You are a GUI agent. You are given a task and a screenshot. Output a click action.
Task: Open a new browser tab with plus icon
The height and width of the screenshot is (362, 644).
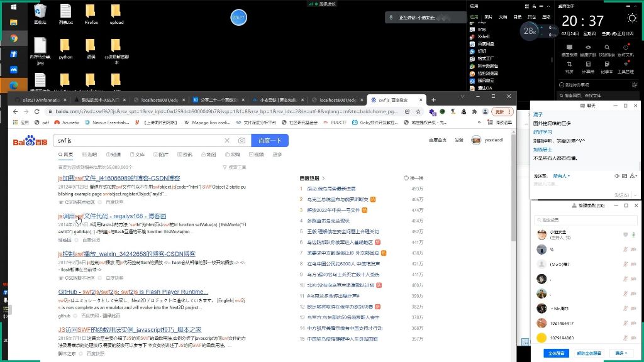pos(433,100)
